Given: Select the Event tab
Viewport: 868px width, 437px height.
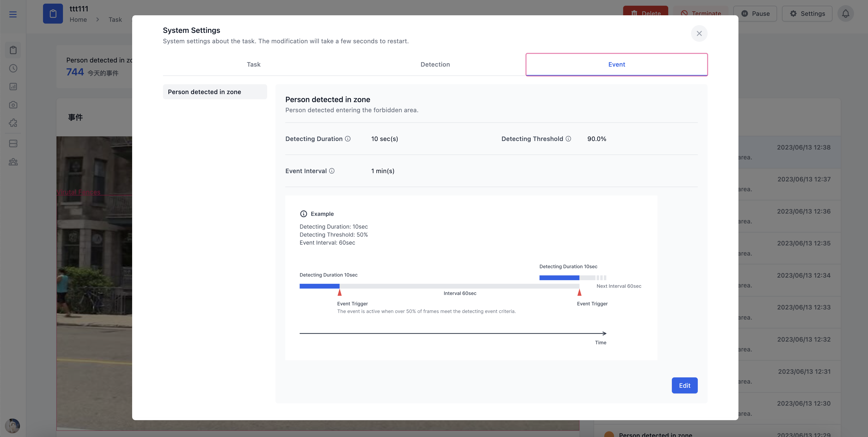Looking at the screenshot, I should (616, 64).
